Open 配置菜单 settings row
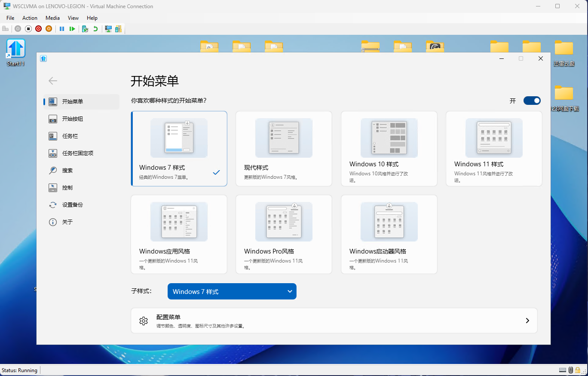Image resolution: width=588 pixels, height=376 pixels. coord(334,321)
